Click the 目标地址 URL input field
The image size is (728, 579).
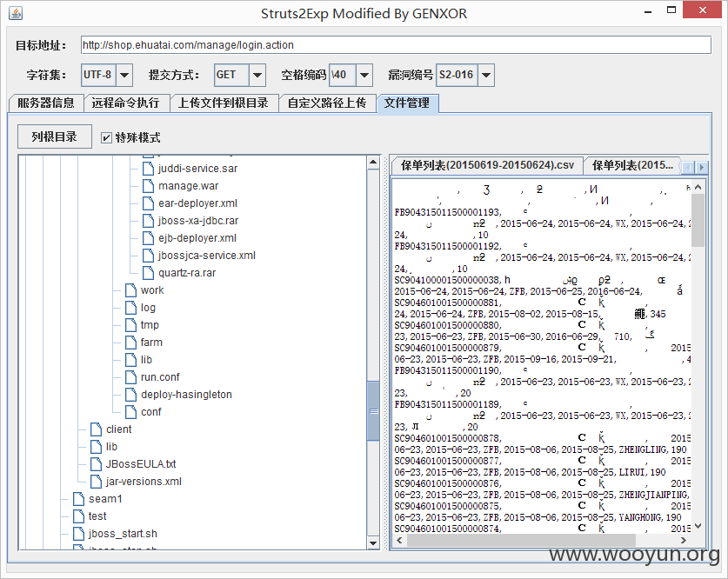396,45
